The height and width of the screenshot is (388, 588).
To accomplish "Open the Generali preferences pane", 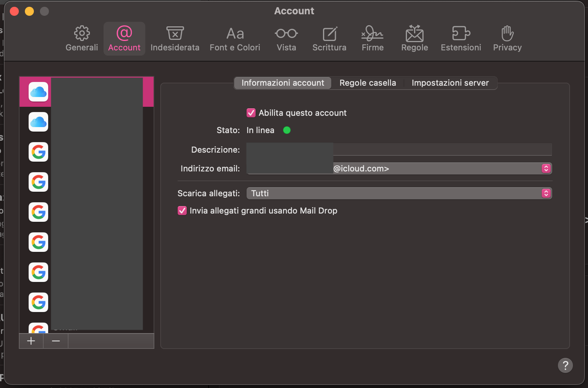I will coord(81,38).
